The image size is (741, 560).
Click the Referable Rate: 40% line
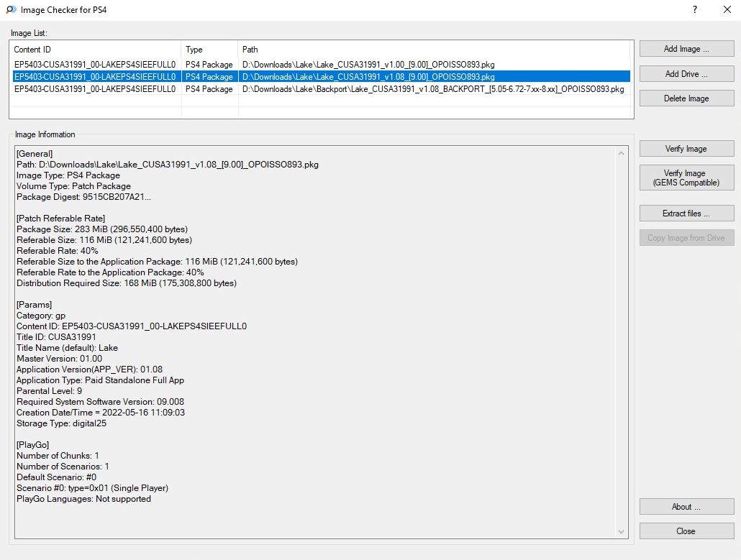(x=58, y=251)
